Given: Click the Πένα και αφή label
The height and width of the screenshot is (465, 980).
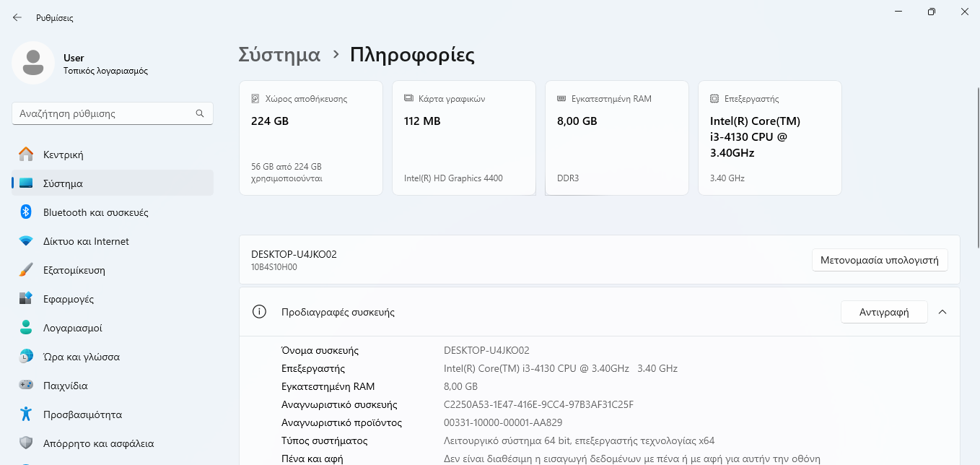Looking at the screenshot, I should 312,459.
